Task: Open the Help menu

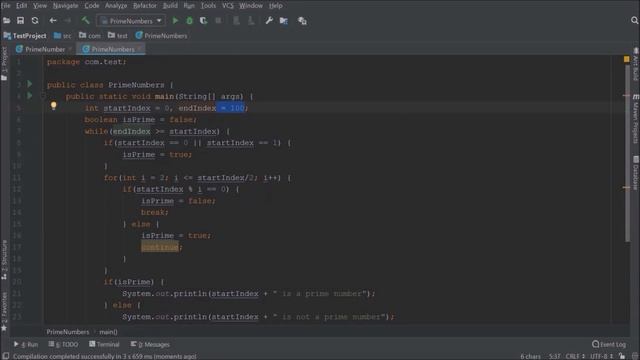Action: [276, 6]
